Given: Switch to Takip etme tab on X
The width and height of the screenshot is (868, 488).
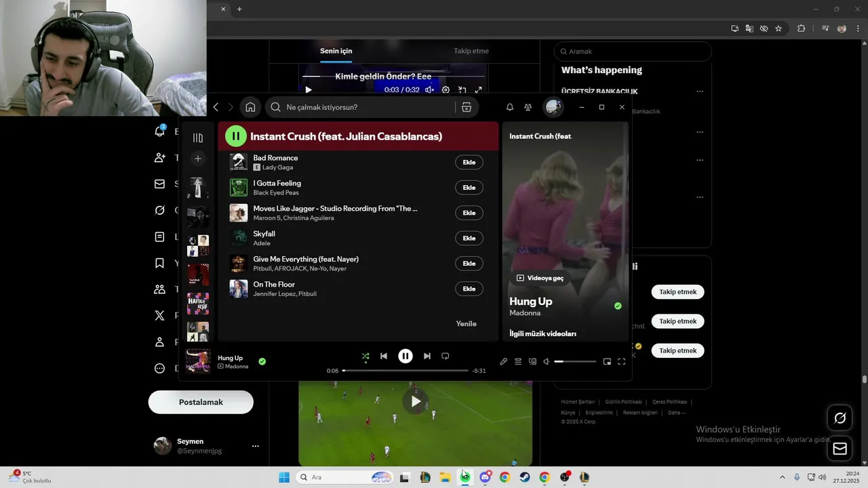Looking at the screenshot, I should [x=471, y=51].
